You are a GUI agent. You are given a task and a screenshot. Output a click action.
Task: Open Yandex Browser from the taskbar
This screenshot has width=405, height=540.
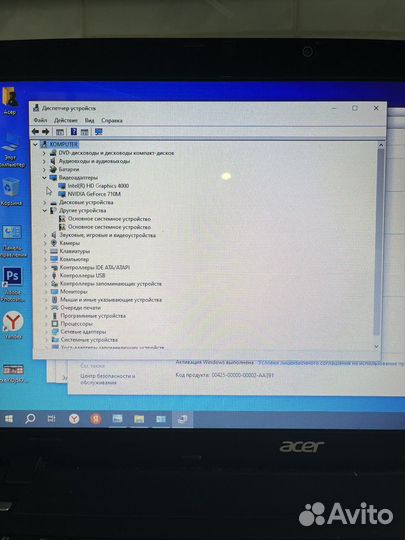click(x=74, y=419)
